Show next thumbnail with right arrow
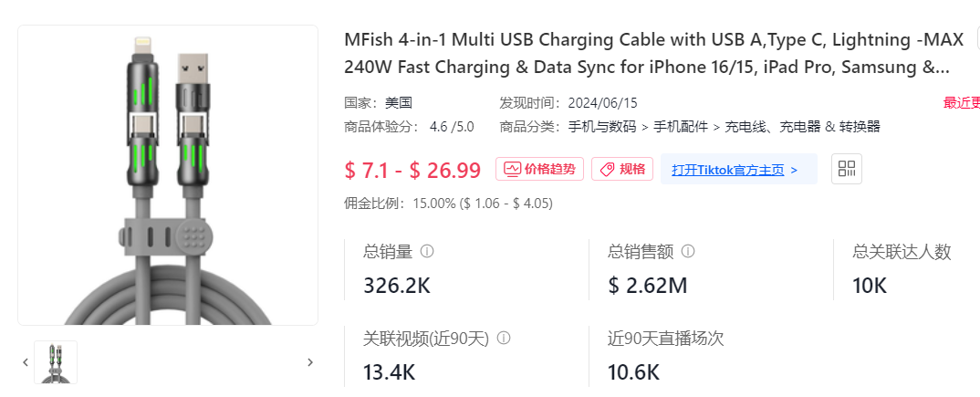 (310, 362)
